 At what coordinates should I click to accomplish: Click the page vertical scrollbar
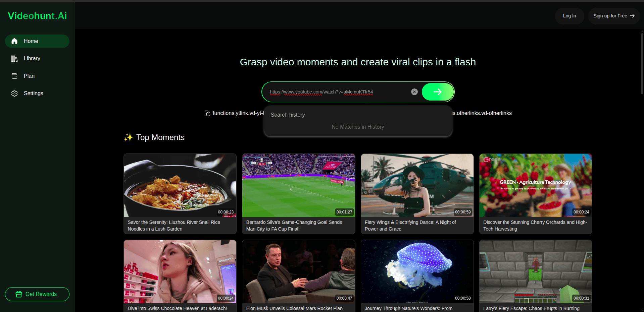[642, 63]
